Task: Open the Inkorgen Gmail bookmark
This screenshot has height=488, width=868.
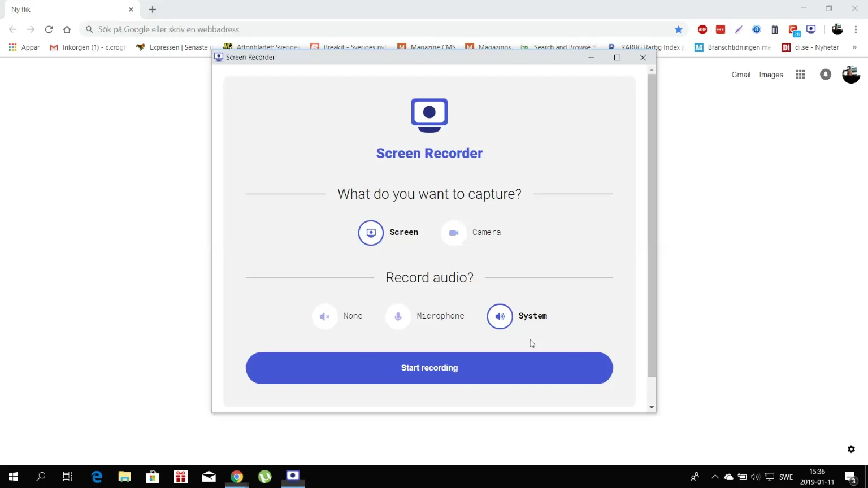Action: tap(88, 47)
